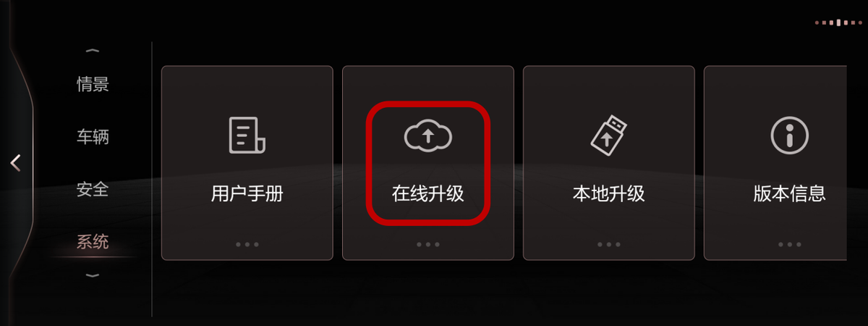Open the user manual document icon

coord(247,135)
